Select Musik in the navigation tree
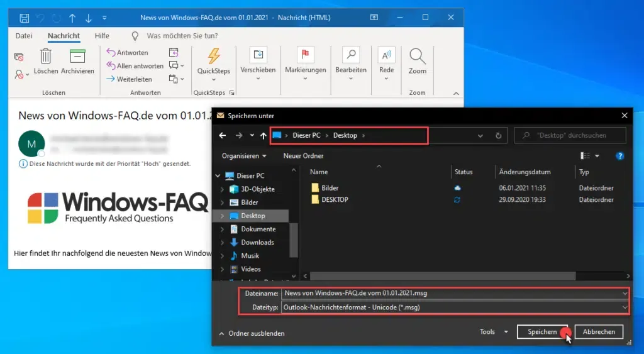Screen dimensions: 644x354 point(250,255)
